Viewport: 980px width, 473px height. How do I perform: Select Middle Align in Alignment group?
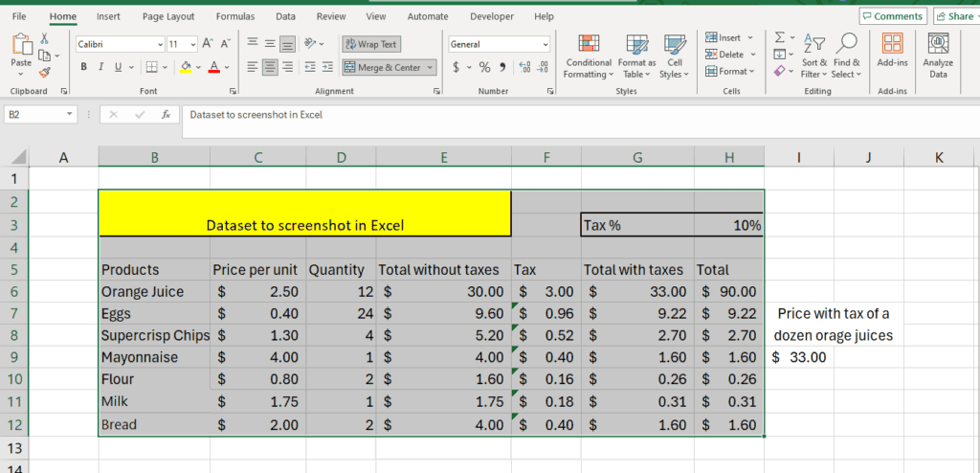tap(270, 44)
